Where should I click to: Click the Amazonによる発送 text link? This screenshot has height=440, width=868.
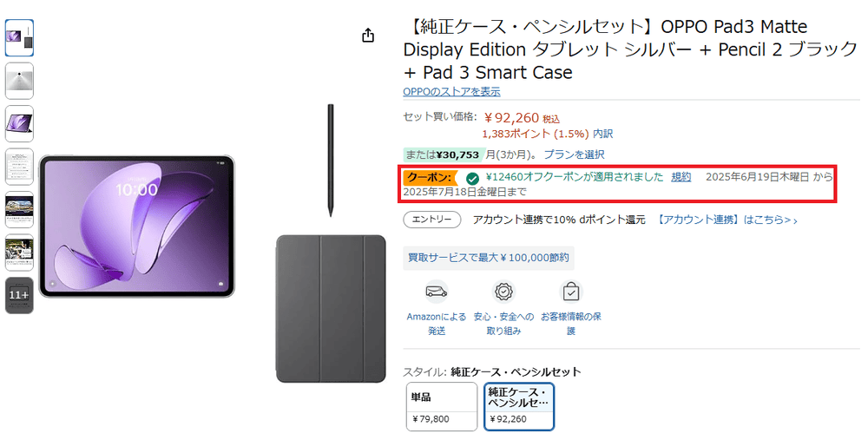pos(437,324)
